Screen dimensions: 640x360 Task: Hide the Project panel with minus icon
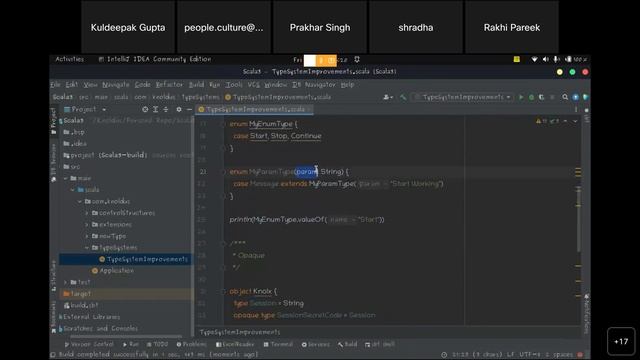pos(189,109)
